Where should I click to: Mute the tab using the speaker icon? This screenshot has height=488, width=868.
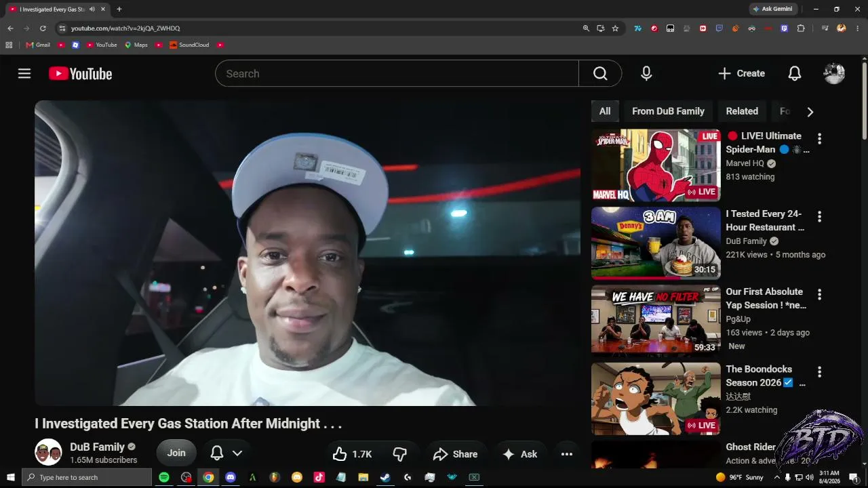point(92,9)
